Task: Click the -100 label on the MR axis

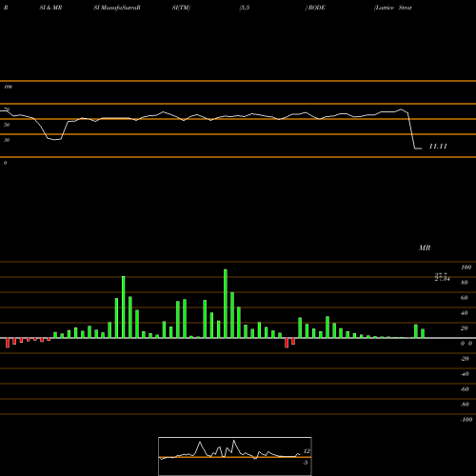Action: 466,420
